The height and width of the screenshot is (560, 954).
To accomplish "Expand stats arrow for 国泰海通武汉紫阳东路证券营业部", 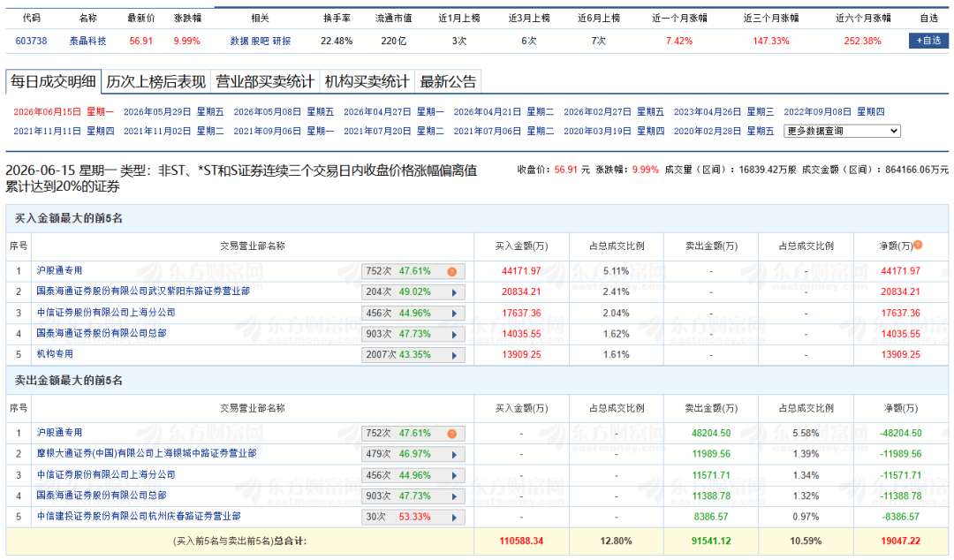I will (x=454, y=292).
